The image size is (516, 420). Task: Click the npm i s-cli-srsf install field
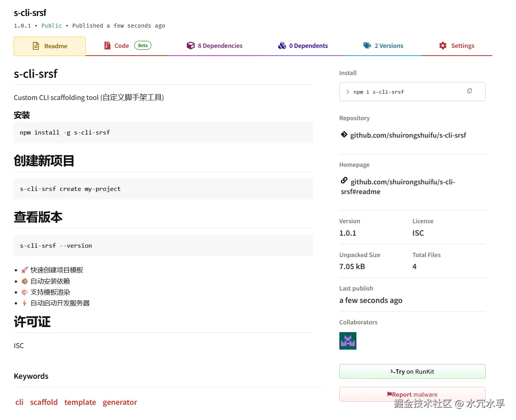(x=412, y=92)
